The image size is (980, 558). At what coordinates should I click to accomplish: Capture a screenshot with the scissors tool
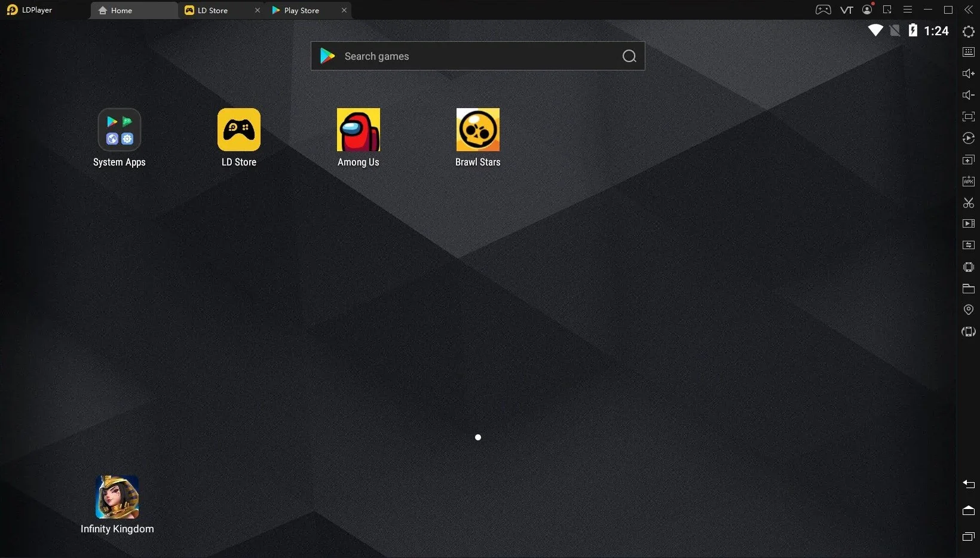tap(968, 203)
